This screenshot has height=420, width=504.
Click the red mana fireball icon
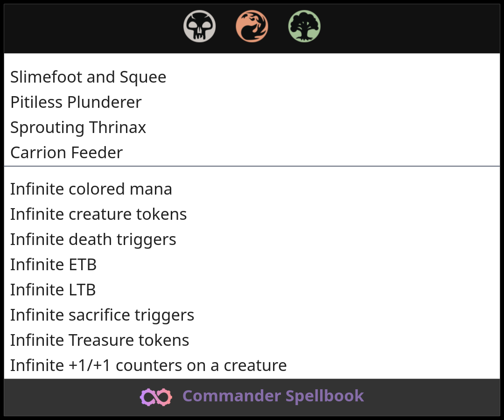coord(252,26)
